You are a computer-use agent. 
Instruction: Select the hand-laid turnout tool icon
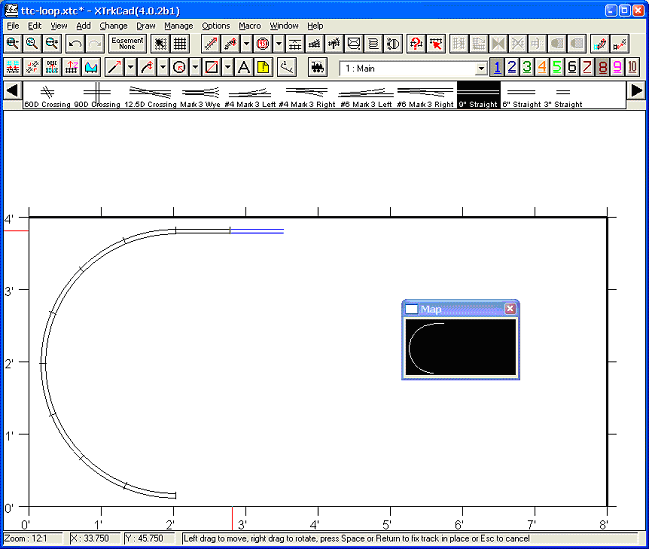334,44
